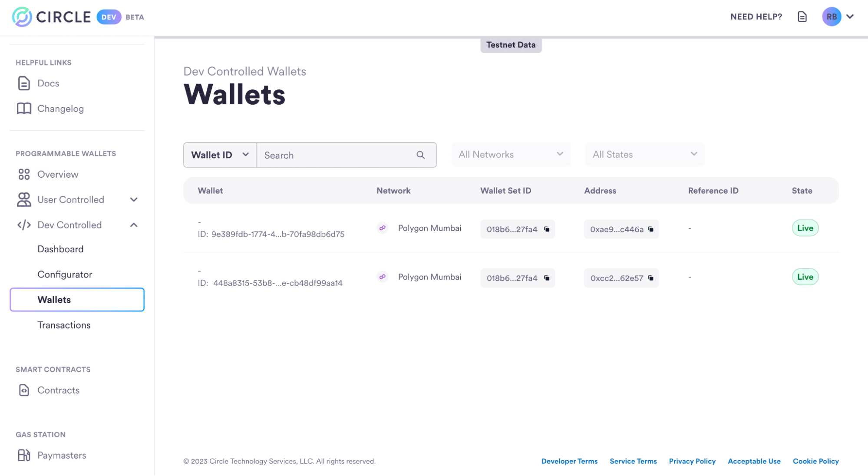The image size is (868, 476).
Task: Open the Contracts section
Action: tap(58, 390)
